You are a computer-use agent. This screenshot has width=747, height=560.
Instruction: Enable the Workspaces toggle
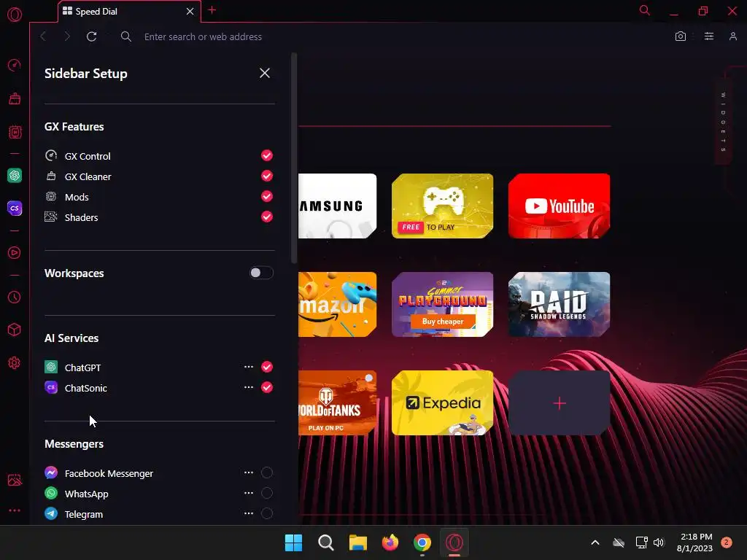pos(262,273)
